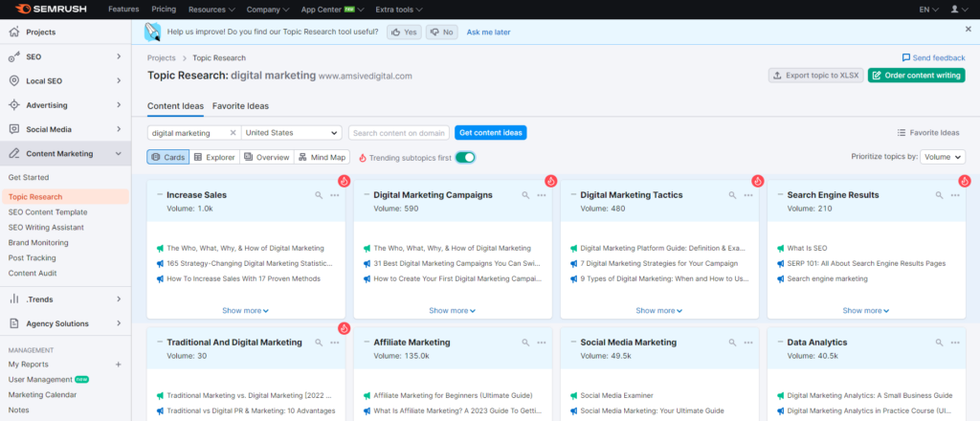Click search icon on Increase Sales card
This screenshot has width=980, height=421.
tap(320, 195)
